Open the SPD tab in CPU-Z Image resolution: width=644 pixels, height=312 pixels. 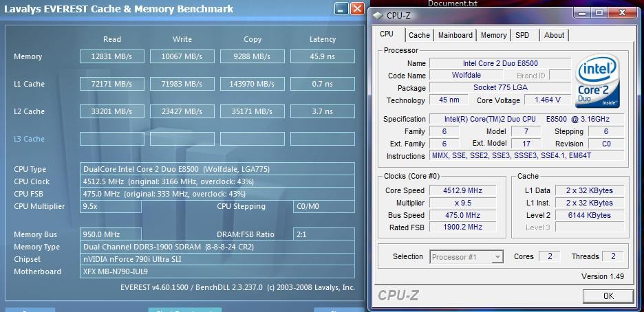click(522, 35)
